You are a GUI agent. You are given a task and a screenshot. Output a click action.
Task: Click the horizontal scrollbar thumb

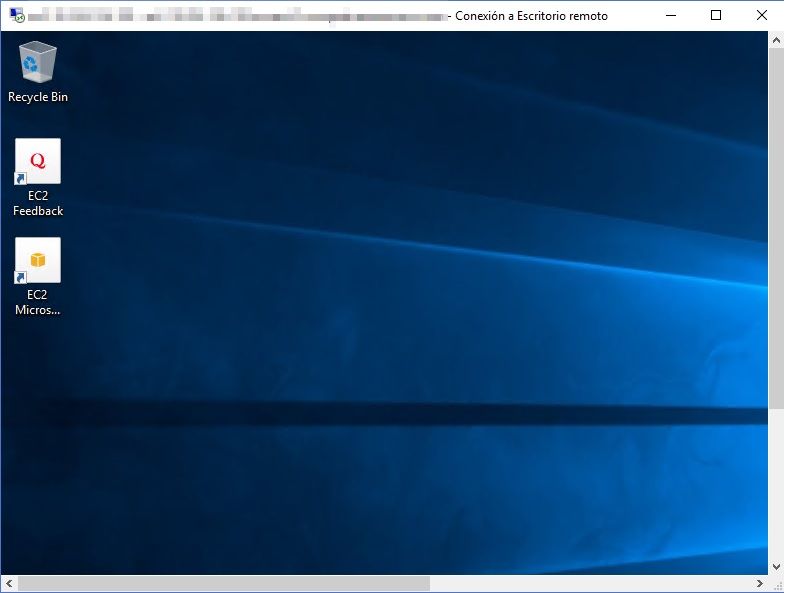(x=224, y=583)
